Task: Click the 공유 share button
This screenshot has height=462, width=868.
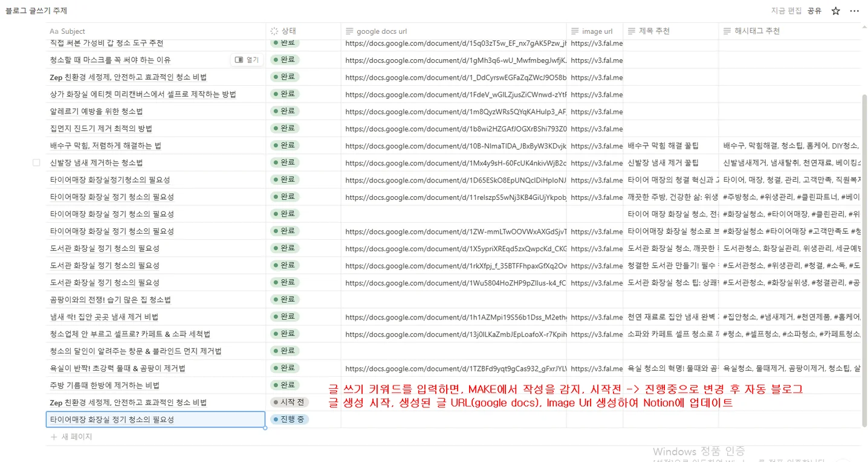Action: pos(814,11)
